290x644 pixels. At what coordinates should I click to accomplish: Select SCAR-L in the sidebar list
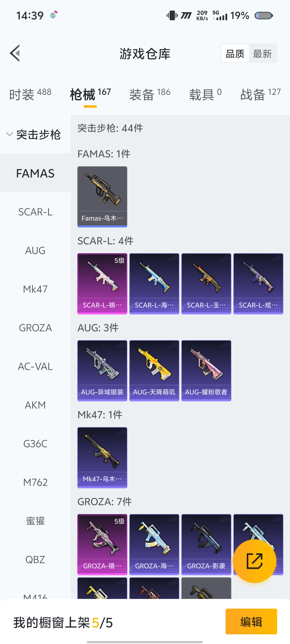pyautogui.click(x=35, y=212)
